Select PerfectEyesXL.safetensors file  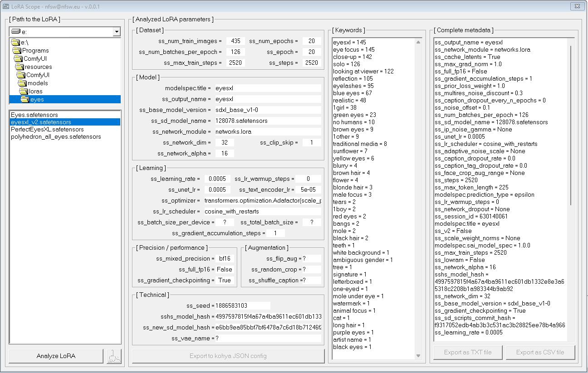47,129
